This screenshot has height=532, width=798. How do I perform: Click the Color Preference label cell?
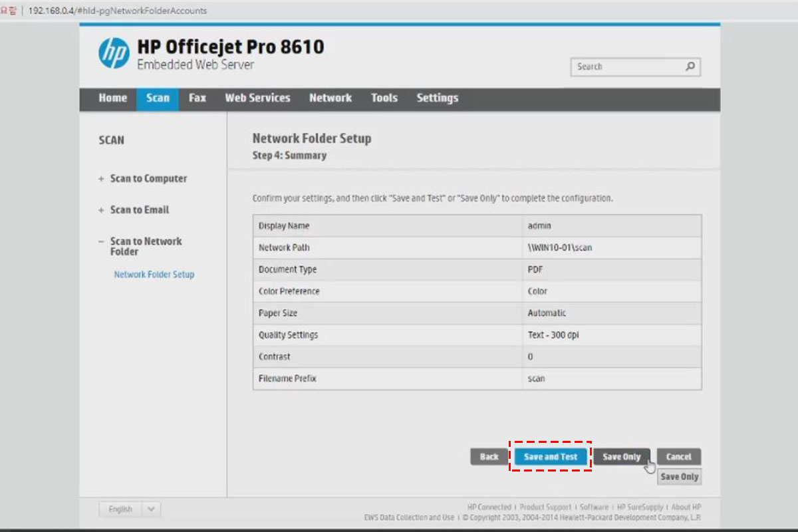[387, 291]
